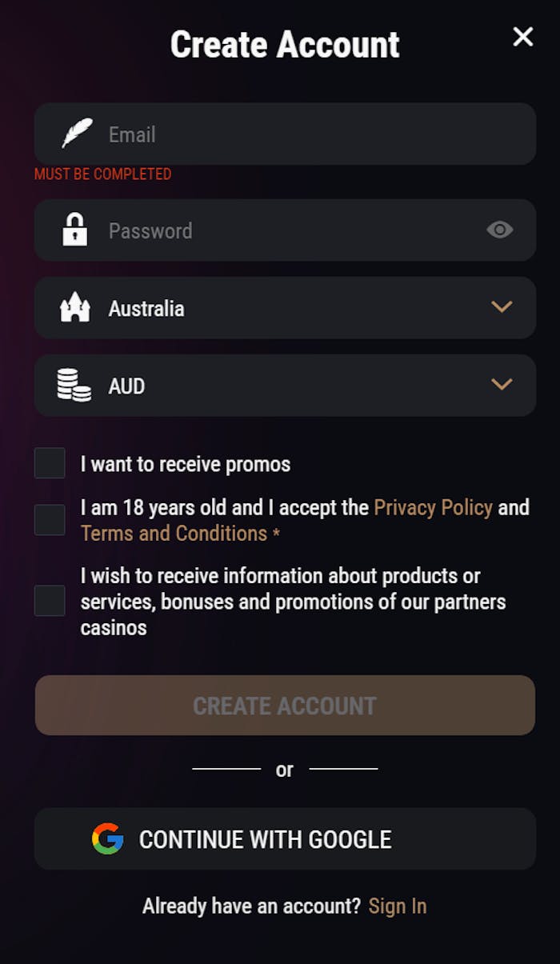The image size is (560, 964).
Task: Enable the receive promos checkbox
Action: coord(49,462)
